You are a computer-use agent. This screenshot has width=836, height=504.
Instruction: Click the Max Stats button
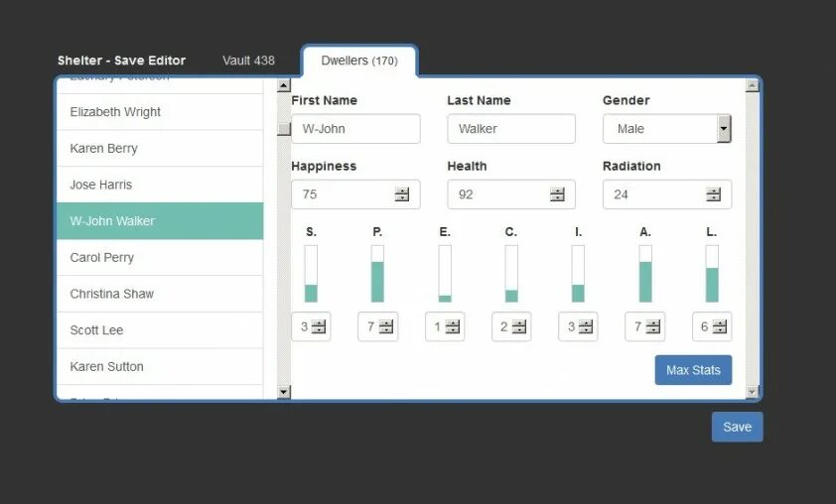point(693,370)
